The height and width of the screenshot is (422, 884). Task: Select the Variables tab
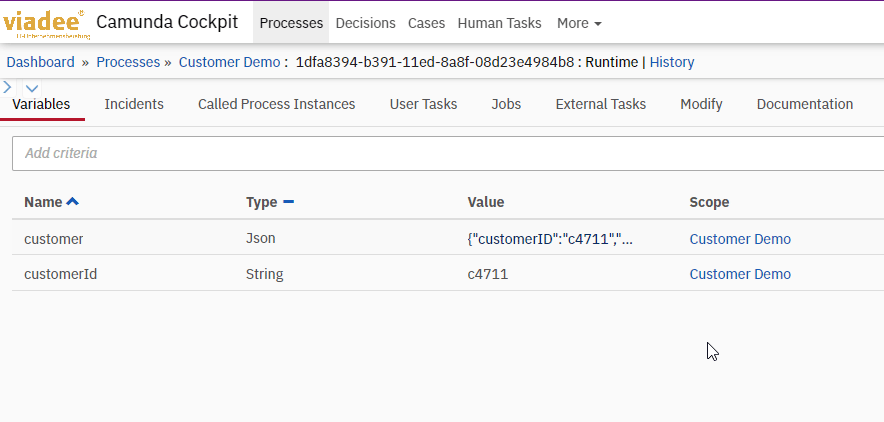(41, 104)
